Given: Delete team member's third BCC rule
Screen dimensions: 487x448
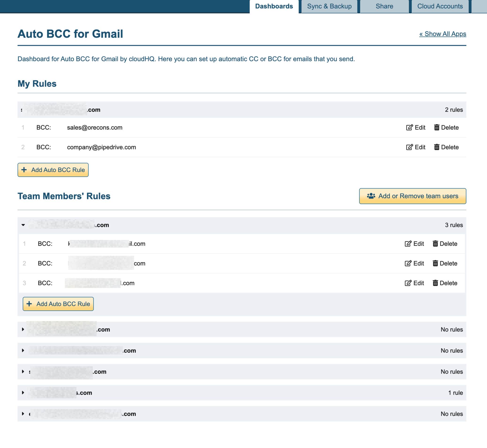Looking at the screenshot, I should (445, 283).
